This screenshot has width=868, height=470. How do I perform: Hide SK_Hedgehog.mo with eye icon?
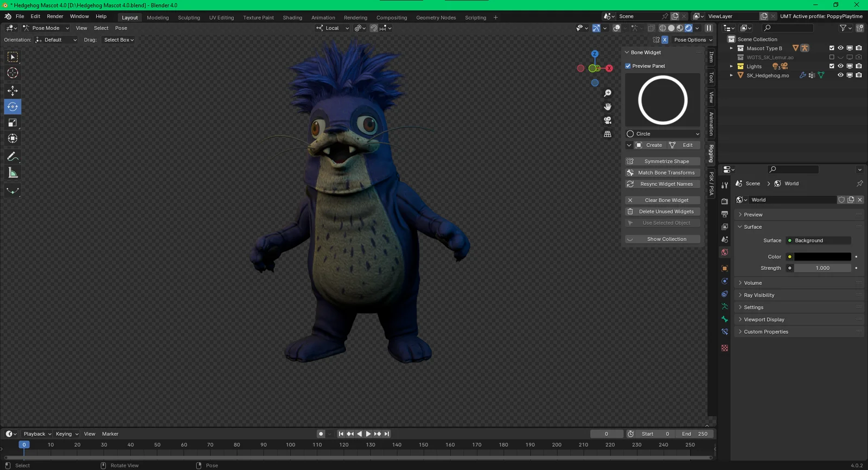tap(841, 75)
